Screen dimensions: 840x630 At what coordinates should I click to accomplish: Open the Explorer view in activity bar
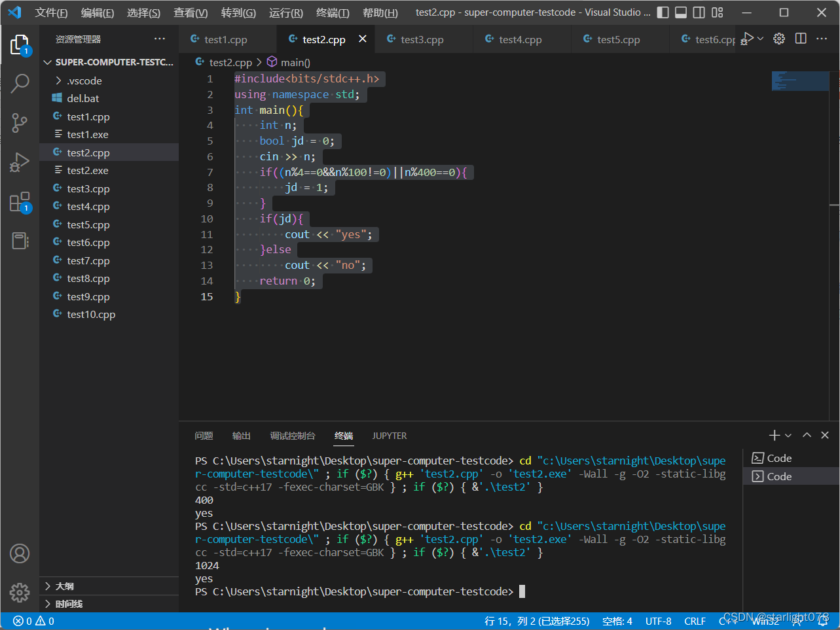click(20, 44)
